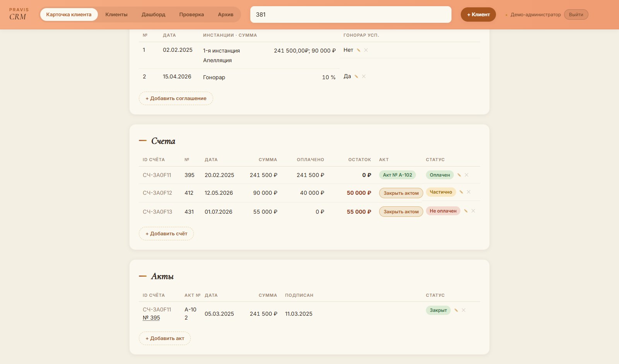Screen dimensions: 619x364
Task: Click the Частично status badge
Action: [441, 192]
